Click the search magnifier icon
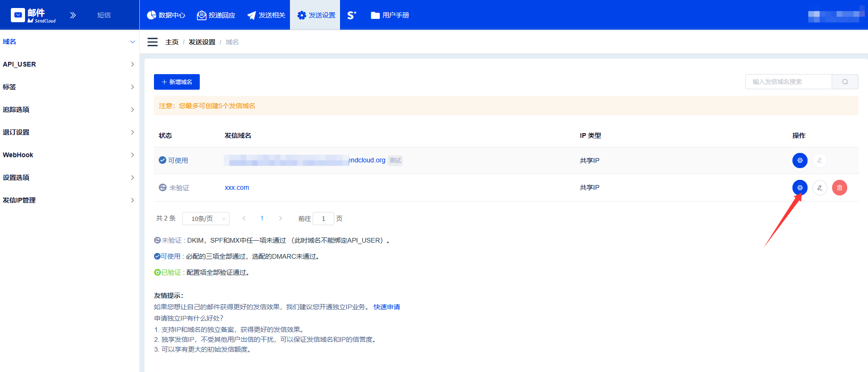This screenshot has width=868, height=372. [845, 82]
